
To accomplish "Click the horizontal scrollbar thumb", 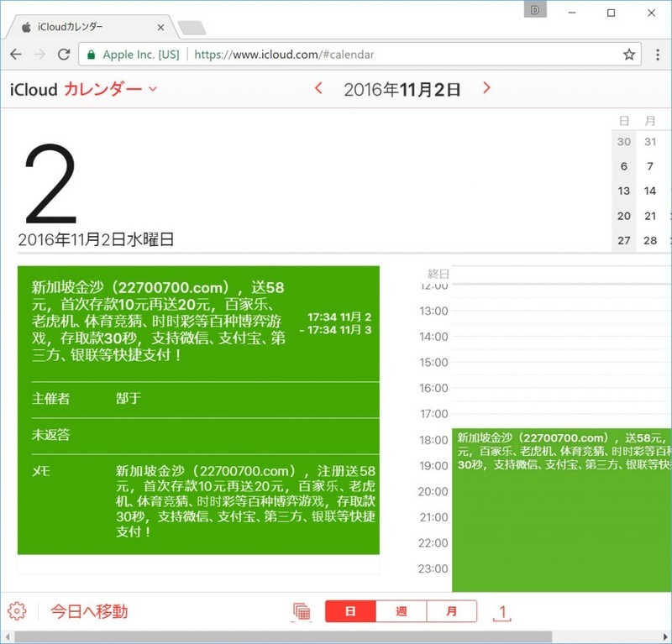I will [x=283, y=636].
